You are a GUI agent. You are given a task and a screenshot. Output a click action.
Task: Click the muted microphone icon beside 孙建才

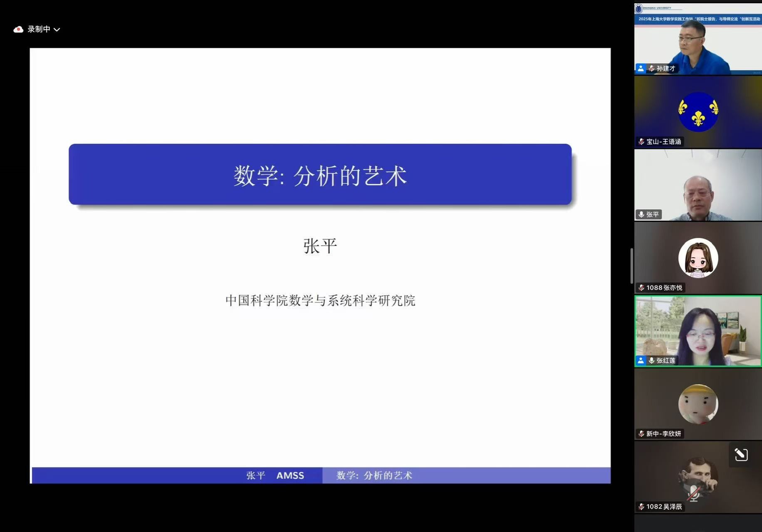click(651, 69)
